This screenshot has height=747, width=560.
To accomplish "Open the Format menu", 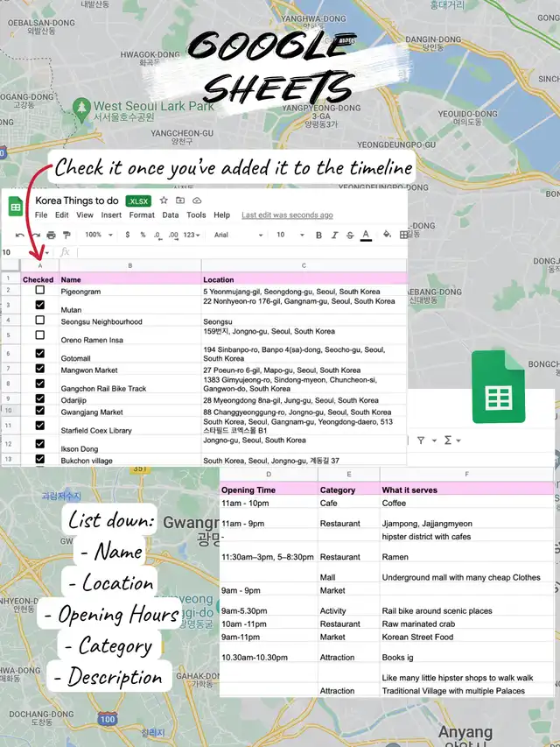I will [x=142, y=215].
